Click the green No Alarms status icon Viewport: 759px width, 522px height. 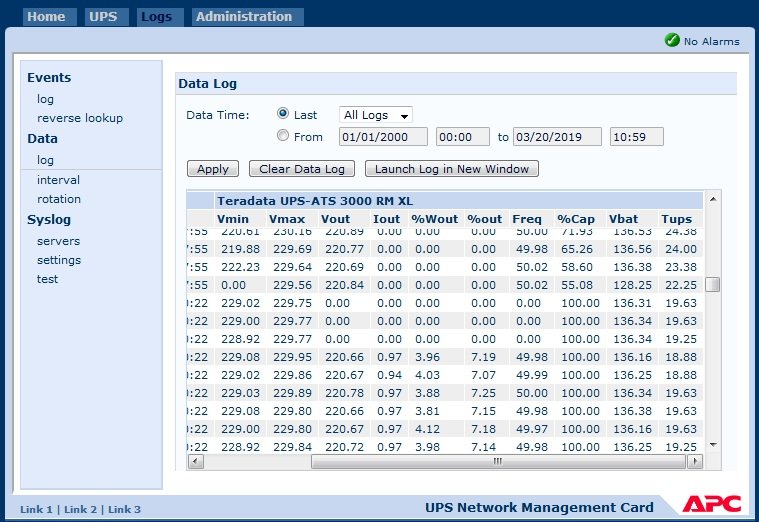(x=672, y=41)
